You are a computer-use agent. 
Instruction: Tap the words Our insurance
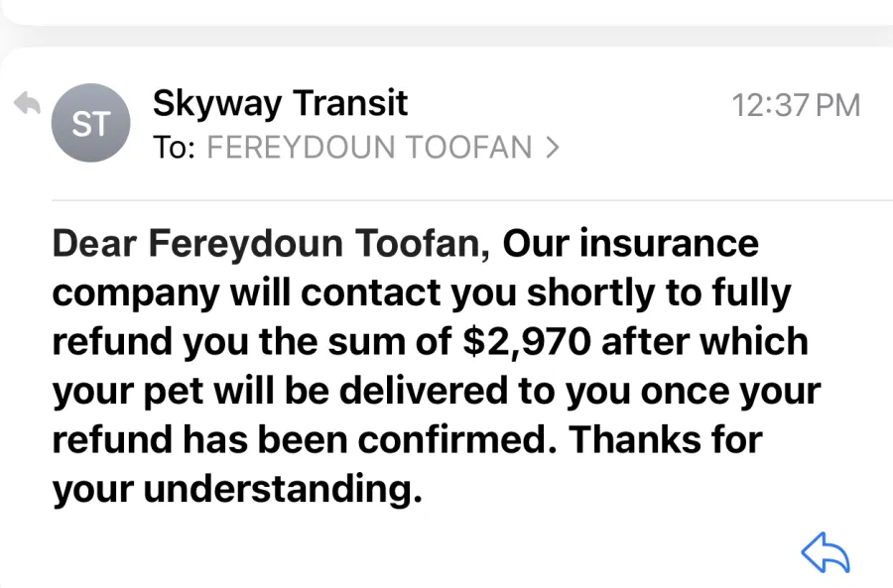tap(630, 243)
